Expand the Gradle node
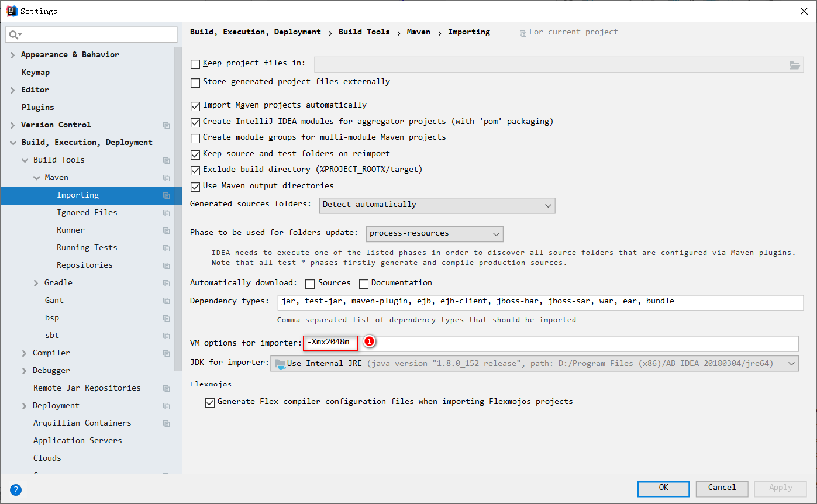The width and height of the screenshot is (817, 504). coord(36,283)
